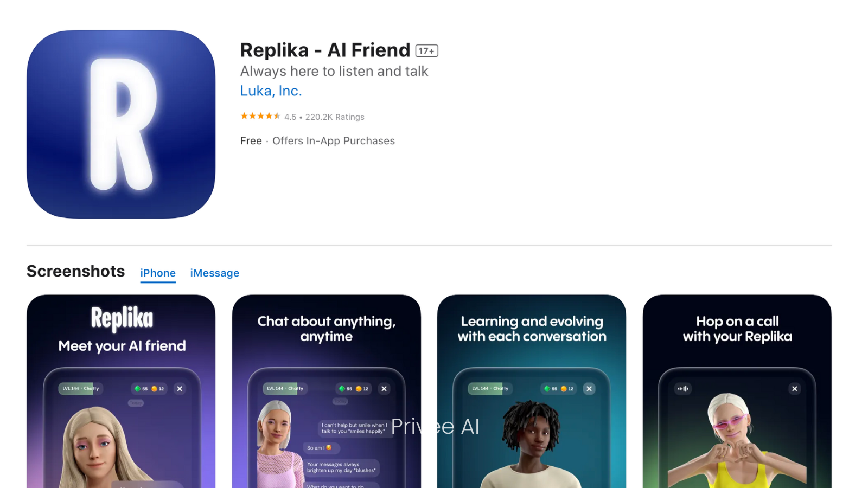
Task: Click the orange star rating
Action: pos(260,116)
